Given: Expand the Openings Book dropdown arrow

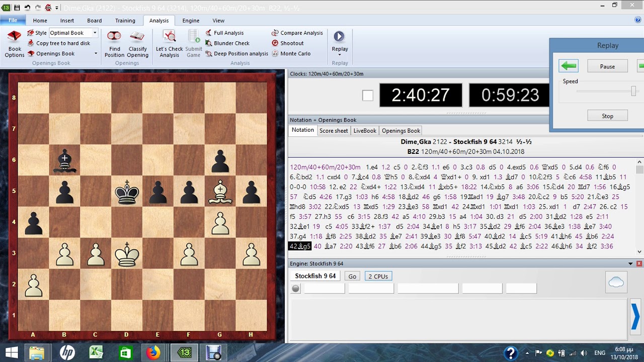Looking at the screenshot, I should [96, 53].
